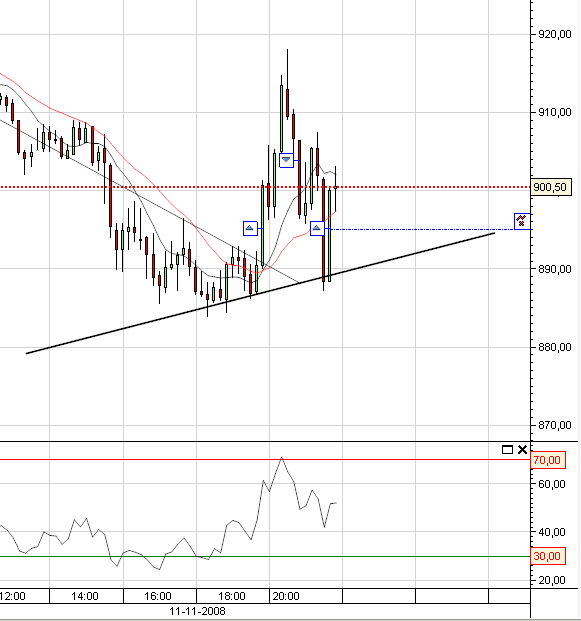Click the 890,00 price axis label
This screenshot has height=621, width=581.
tap(554, 269)
